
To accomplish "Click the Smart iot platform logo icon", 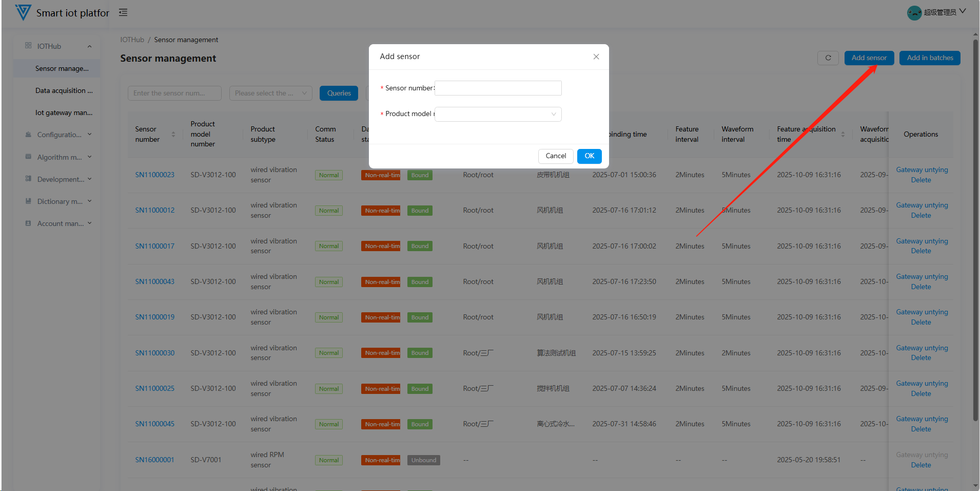I will point(23,12).
